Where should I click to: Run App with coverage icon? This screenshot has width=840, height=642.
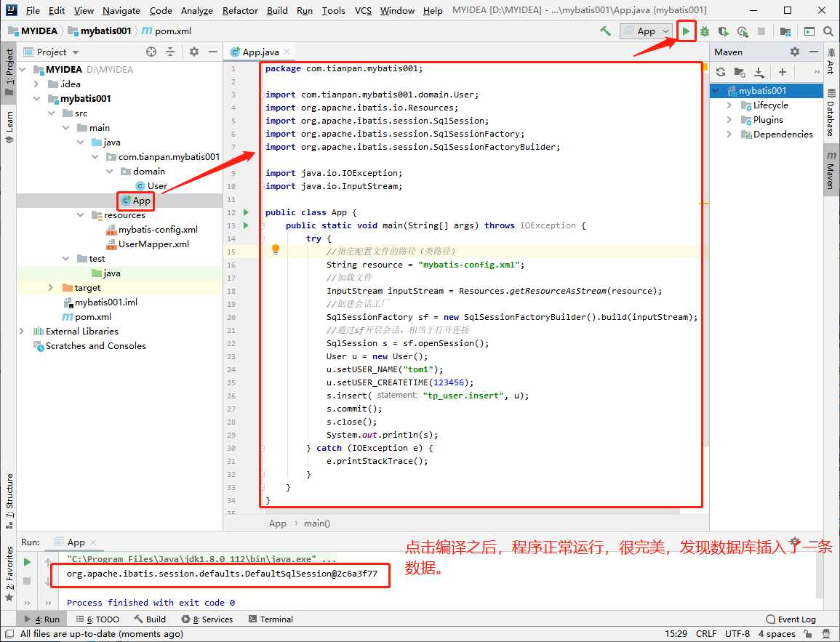tap(723, 31)
